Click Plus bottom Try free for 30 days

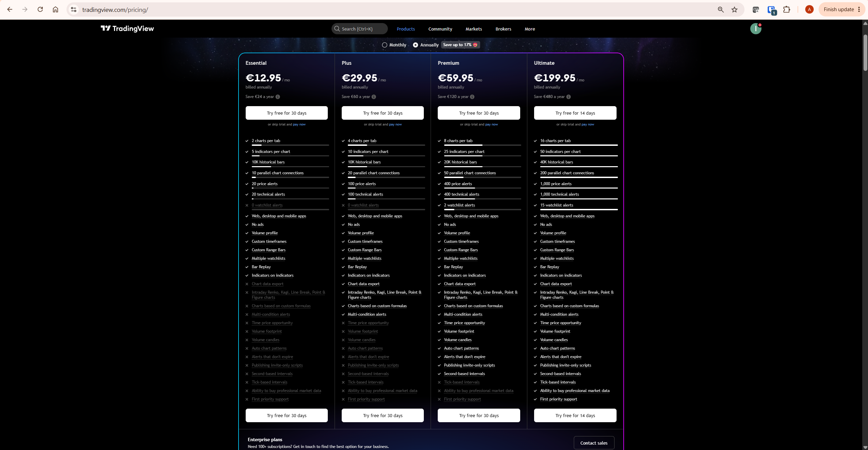[382, 415]
